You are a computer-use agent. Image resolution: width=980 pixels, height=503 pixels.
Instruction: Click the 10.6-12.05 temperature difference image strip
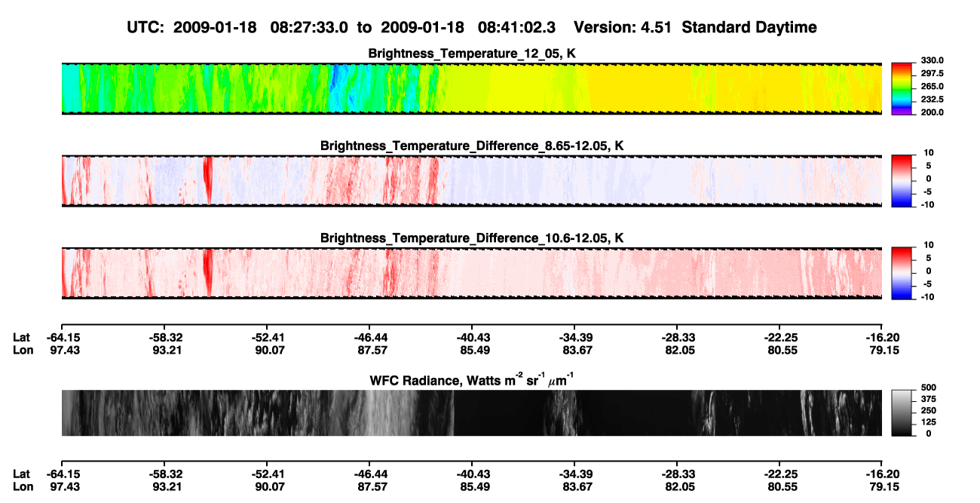coord(472,273)
